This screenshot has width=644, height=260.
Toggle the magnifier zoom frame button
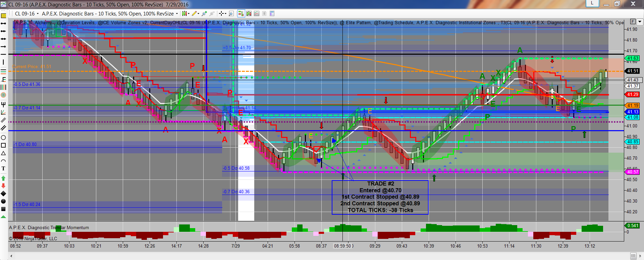tap(231, 13)
